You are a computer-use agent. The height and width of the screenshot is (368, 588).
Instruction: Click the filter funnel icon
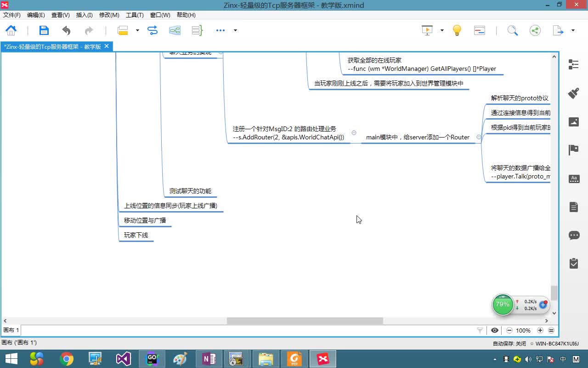click(480, 330)
